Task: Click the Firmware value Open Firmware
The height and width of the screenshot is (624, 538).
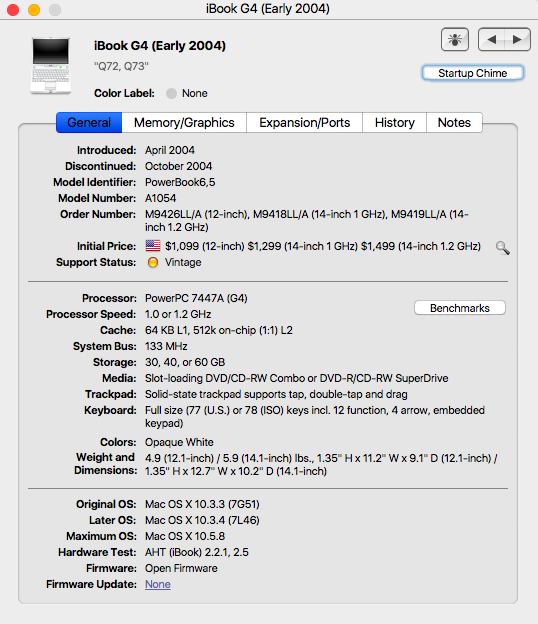Action: [181, 568]
